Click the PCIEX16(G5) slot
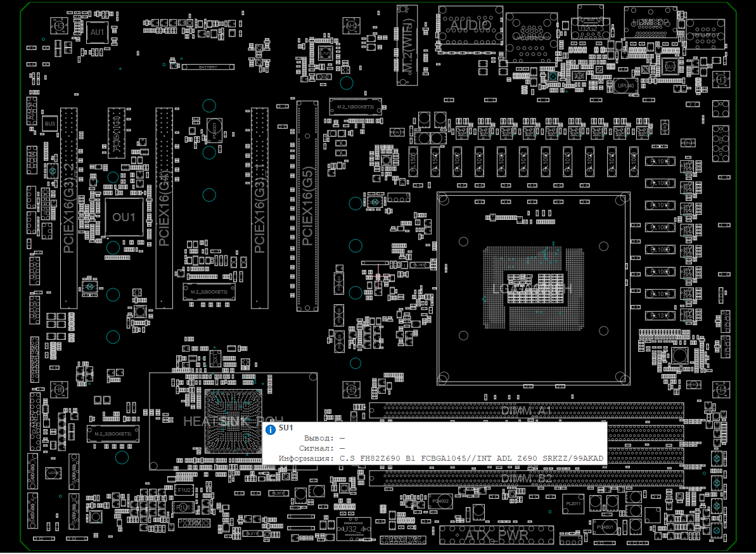 coord(307,206)
